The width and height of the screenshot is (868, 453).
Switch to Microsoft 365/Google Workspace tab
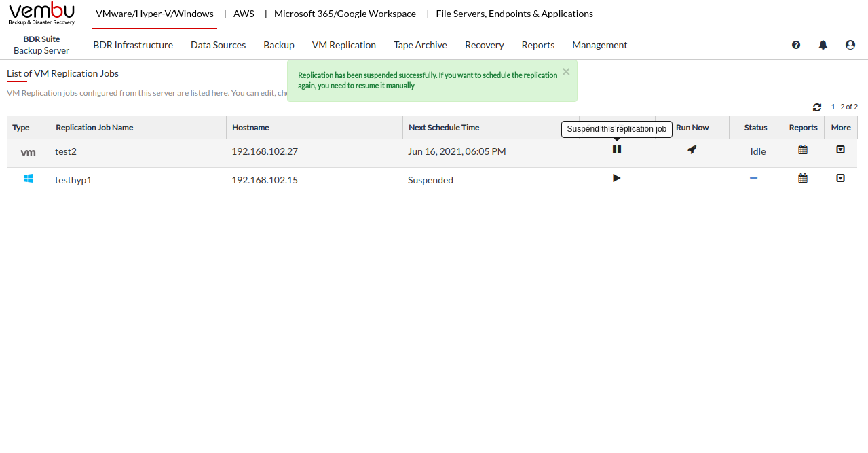point(345,14)
